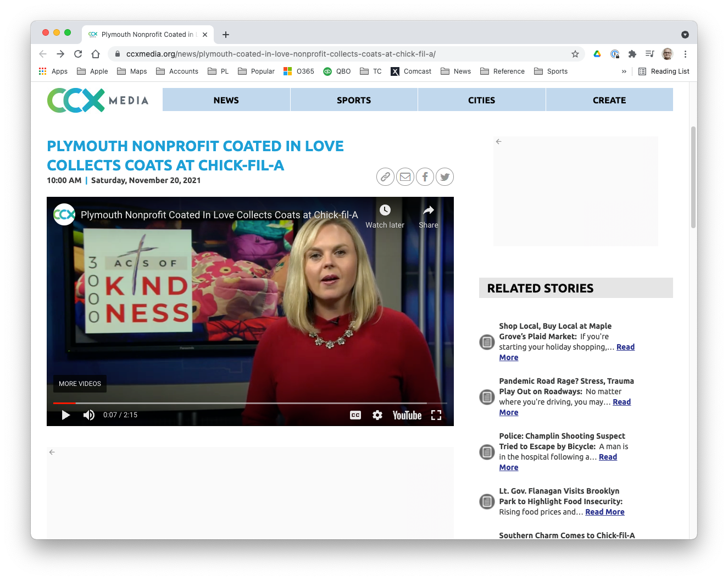Seek on the video progress bar
Viewport: 728px width, 580px height.
250,403
